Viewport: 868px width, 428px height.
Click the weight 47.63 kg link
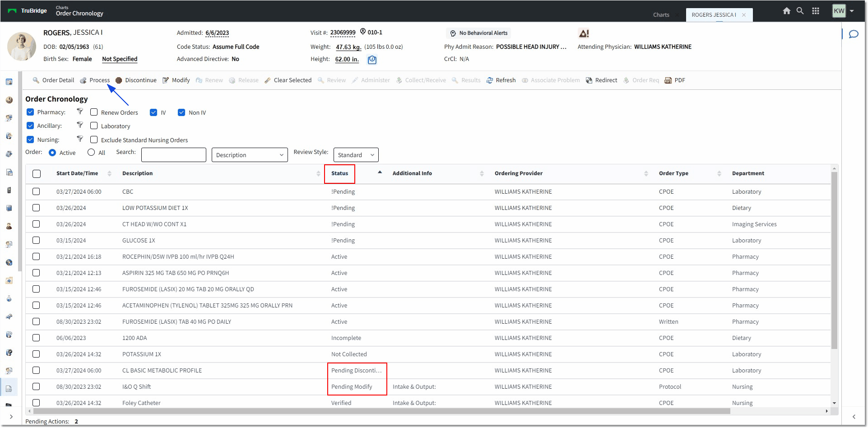[348, 47]
